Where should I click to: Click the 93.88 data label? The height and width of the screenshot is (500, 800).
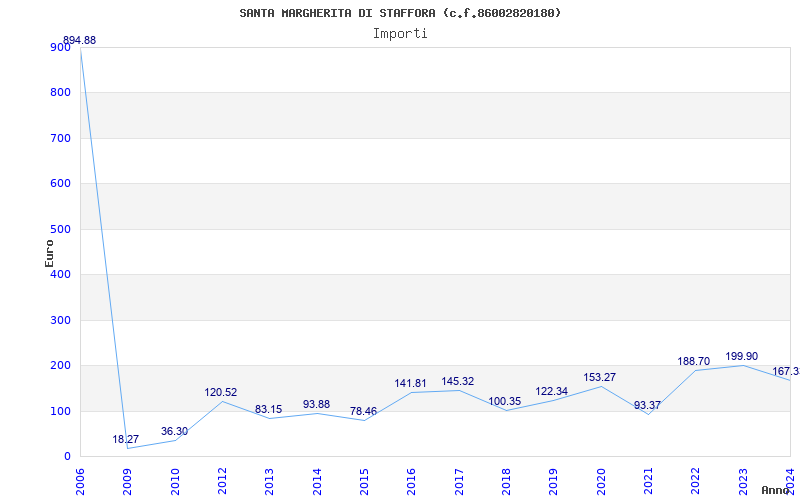click(x=316, y=404)
